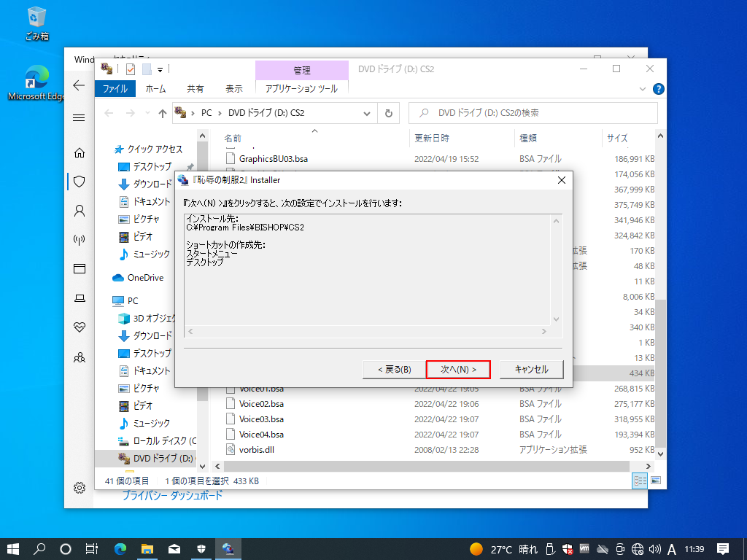Viewport: 747px width, 560px height.
Task: Open the プライバシー ダッシュボード link
Action: coord(172,496)
